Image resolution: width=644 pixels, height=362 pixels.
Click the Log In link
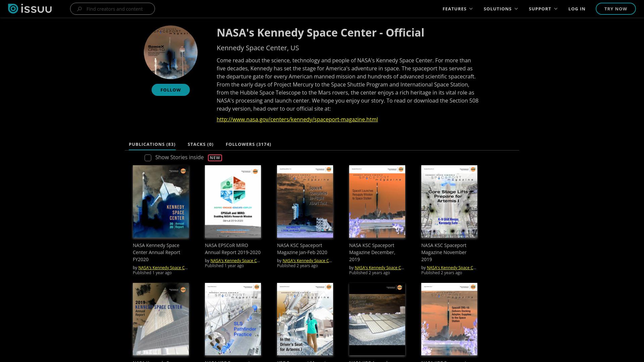click(577, 9)
